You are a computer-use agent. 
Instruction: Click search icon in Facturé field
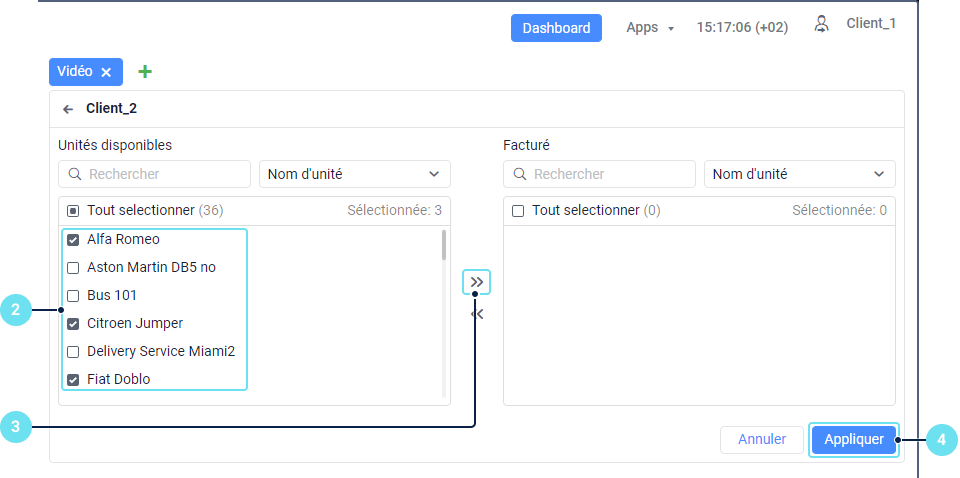(x=520, y=174)
